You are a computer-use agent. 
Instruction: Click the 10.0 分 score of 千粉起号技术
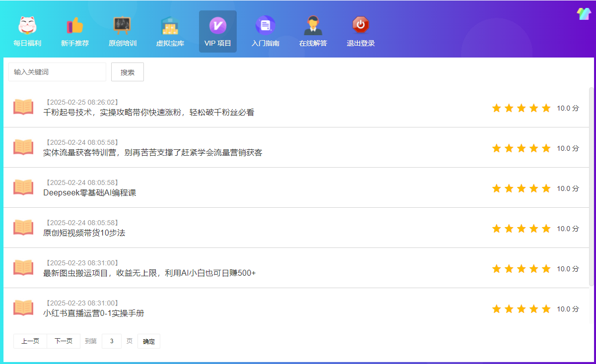click(568, 108)
